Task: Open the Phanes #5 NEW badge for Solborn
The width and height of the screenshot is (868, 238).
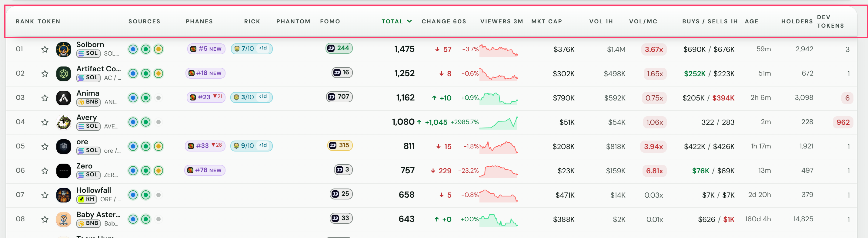Action: tap(206, 49)
